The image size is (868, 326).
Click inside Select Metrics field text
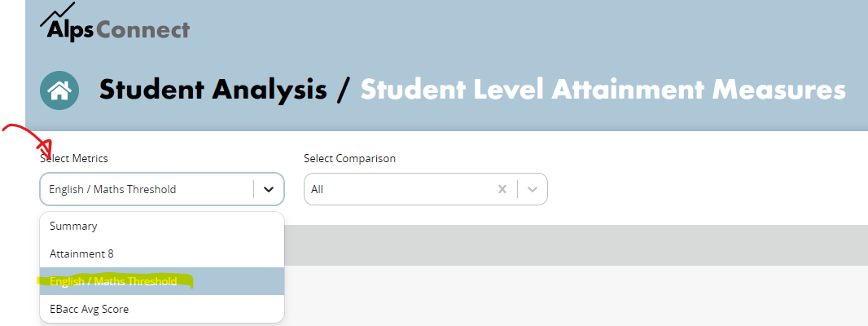click(112, 189)
